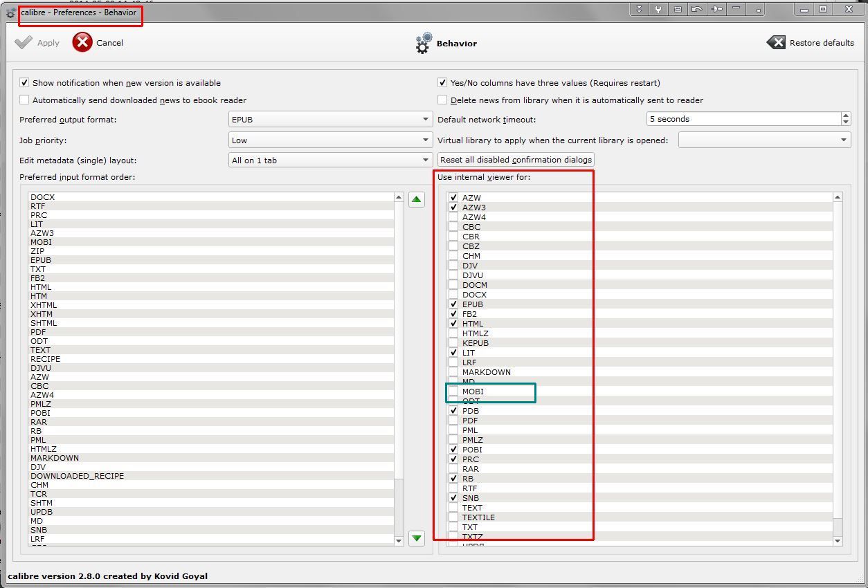Open the Edit metadata layout dropdown

331,160
